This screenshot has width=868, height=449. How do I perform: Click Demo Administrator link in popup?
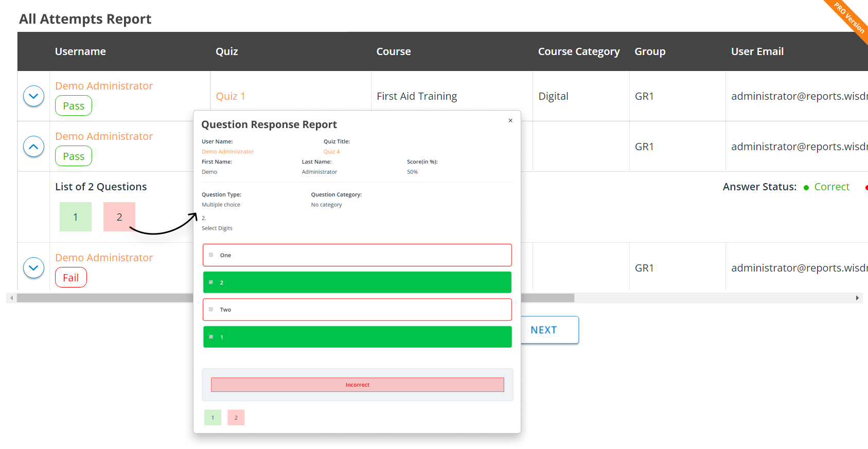point(227,152)
